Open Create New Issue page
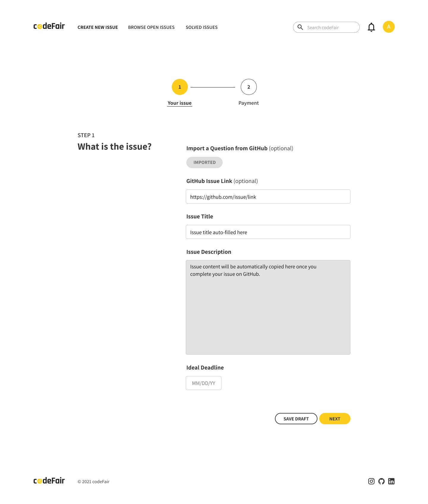Viewport: 428px width, 504px height. (97, 27)
